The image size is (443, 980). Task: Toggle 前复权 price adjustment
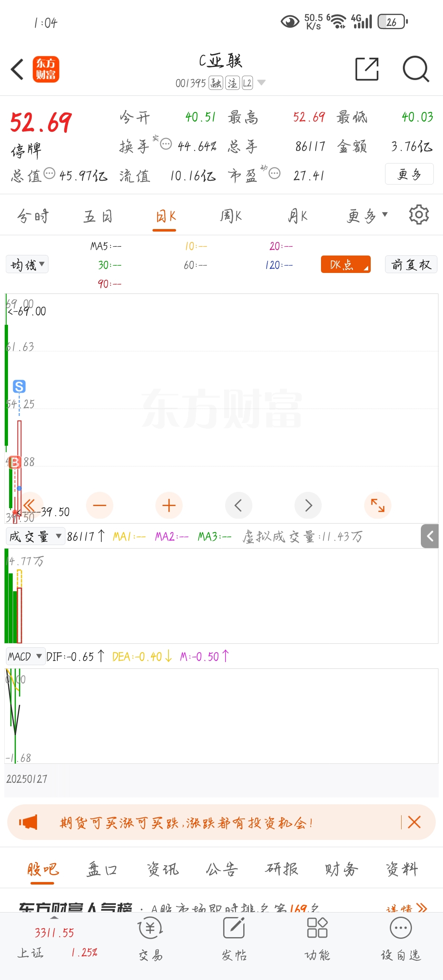click(x=411, y=264)
